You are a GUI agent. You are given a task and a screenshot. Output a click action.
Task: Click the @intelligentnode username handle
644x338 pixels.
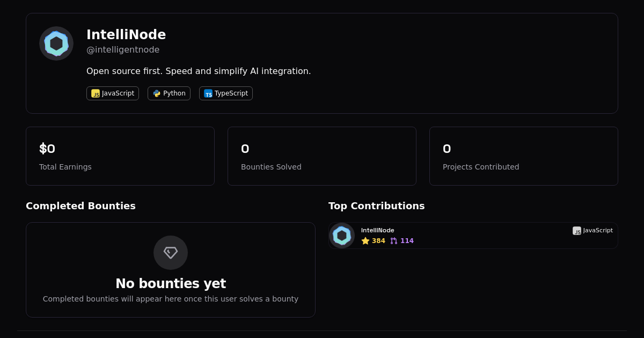123,50
